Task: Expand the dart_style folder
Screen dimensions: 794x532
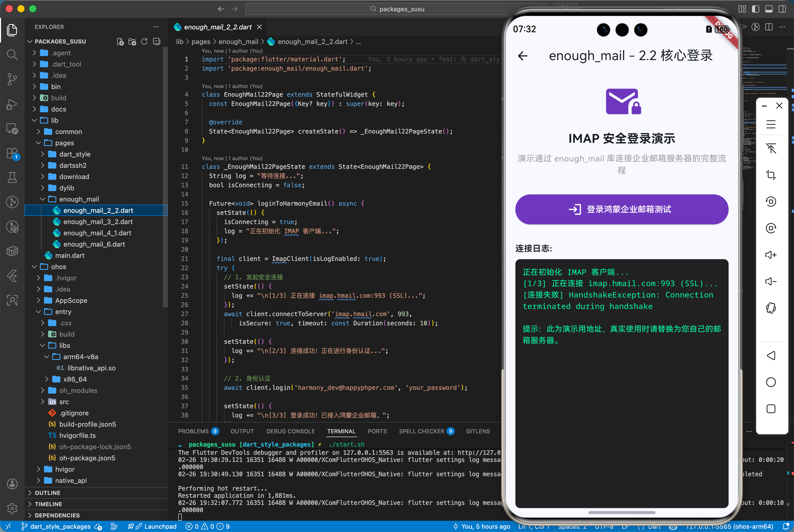Action: tap(74, 154)
